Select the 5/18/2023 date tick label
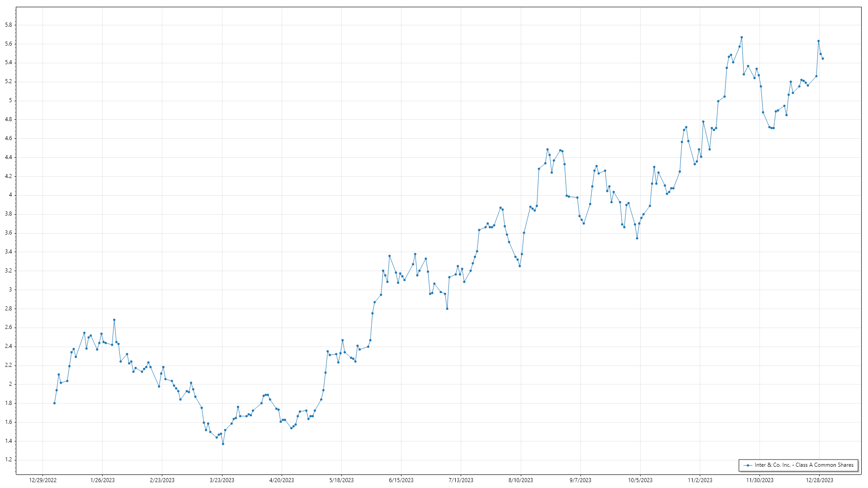Screen dimensions: 868x488 point(341,480)
